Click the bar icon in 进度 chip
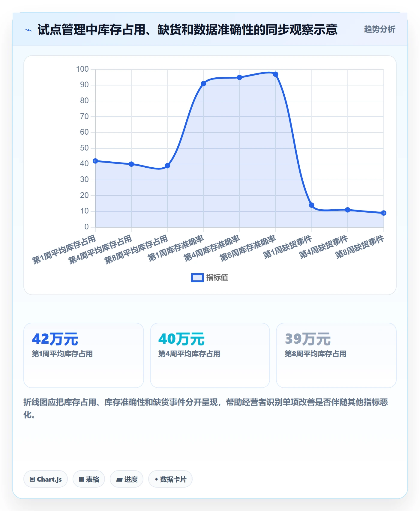 [119, 480]
